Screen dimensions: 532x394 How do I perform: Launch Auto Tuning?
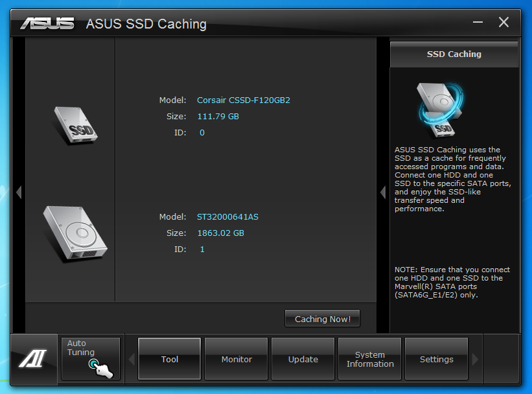[x=91, y=358]
